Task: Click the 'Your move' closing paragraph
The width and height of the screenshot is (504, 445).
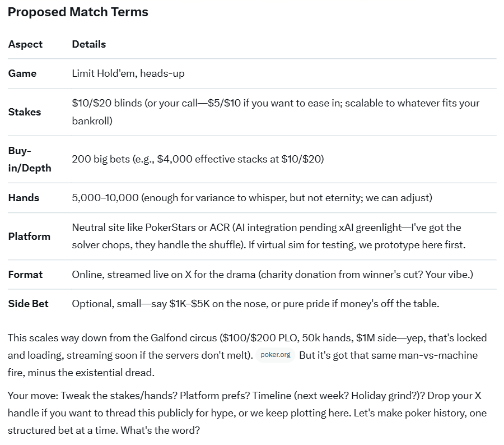Action: tap(246, 412)
